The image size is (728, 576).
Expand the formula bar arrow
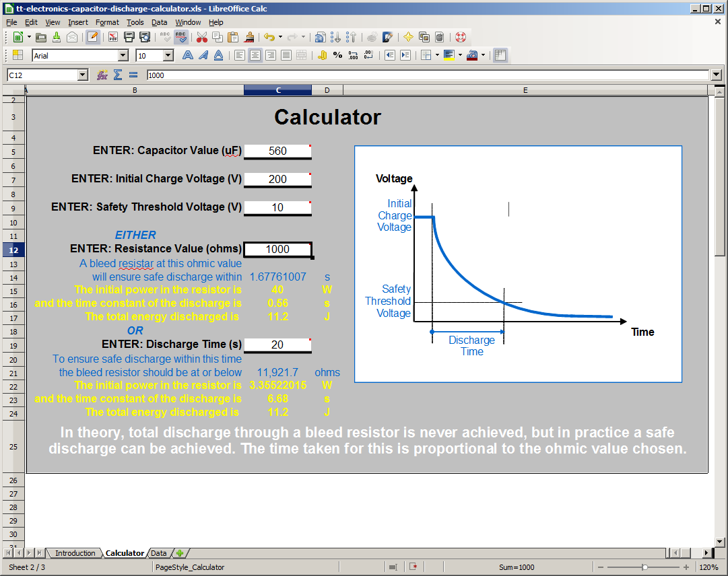click(716, 75)
